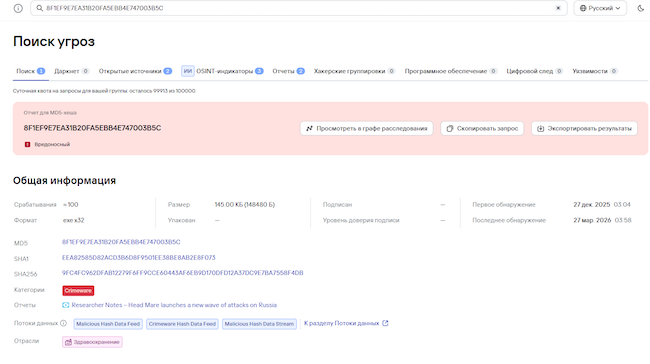Click the Срабатывания value ≈100
The image size is (650, 364).
(70, 204)
